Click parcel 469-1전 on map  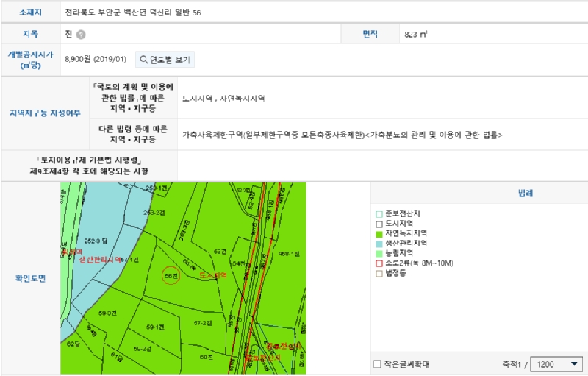point(289,254)
